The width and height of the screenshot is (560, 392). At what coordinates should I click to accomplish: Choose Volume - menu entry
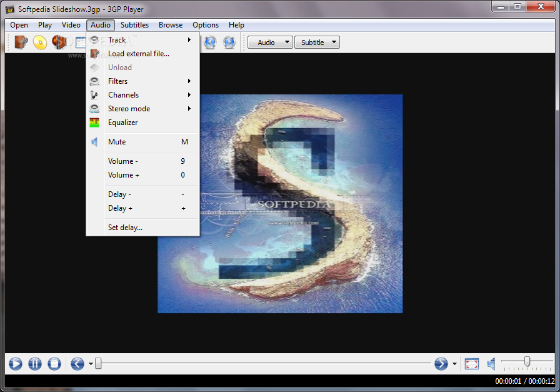pos(143,161)
